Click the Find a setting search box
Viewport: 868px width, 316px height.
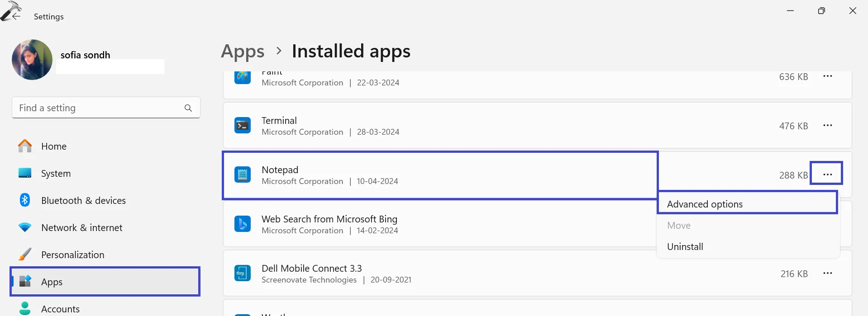coord(97,108)
